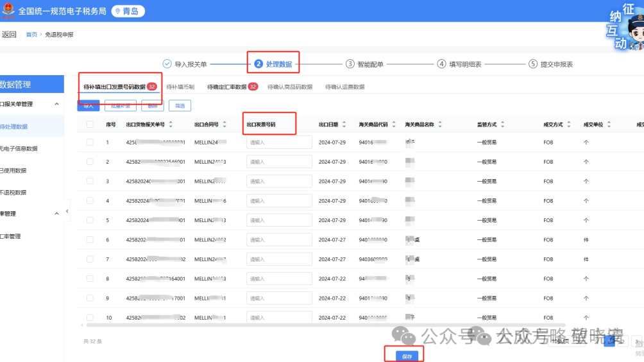Check the checkbox for row 3

[x=90, y=181]
